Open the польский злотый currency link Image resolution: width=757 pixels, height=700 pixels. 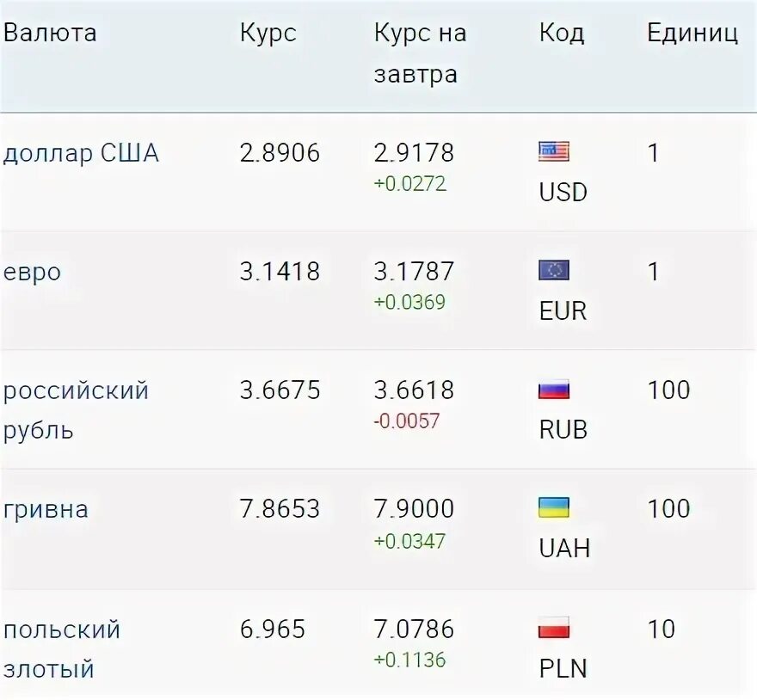(62, 649)
